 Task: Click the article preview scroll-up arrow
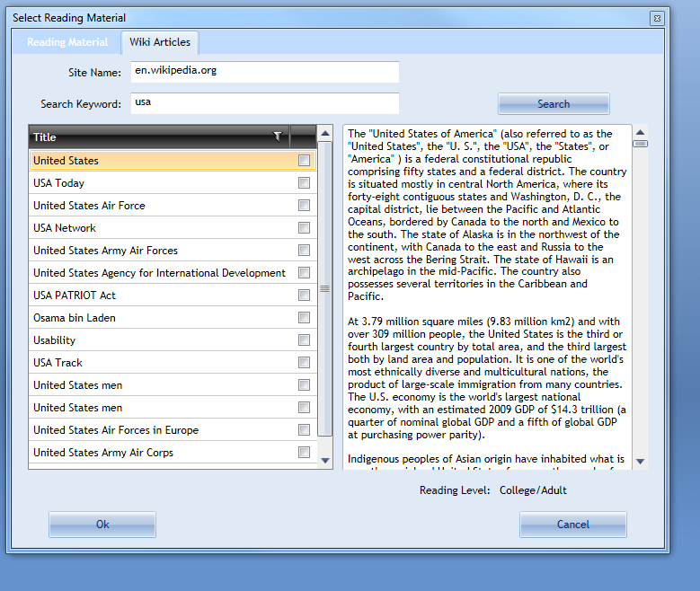pyautogui.click(x=640, y=131)
